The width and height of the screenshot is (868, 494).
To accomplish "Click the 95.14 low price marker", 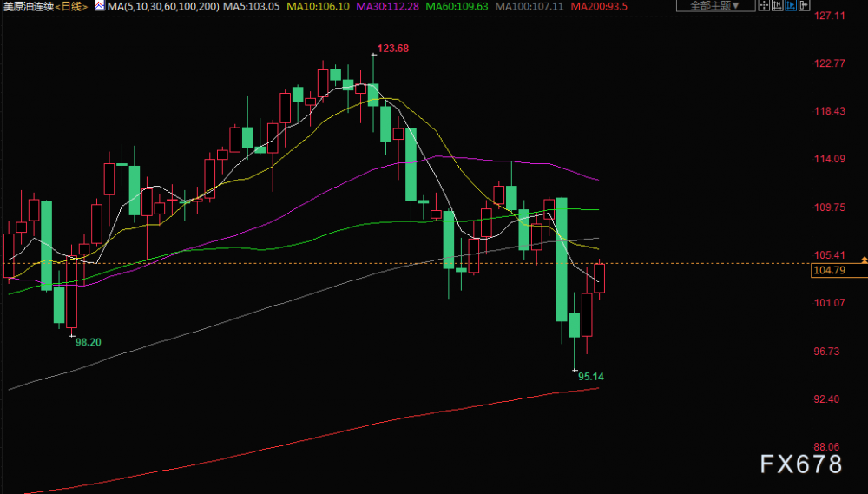I will (x=591, y=377).
